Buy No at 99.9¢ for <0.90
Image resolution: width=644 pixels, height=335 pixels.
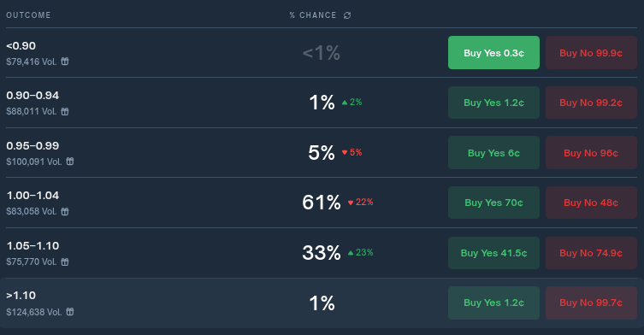(591, 52)
